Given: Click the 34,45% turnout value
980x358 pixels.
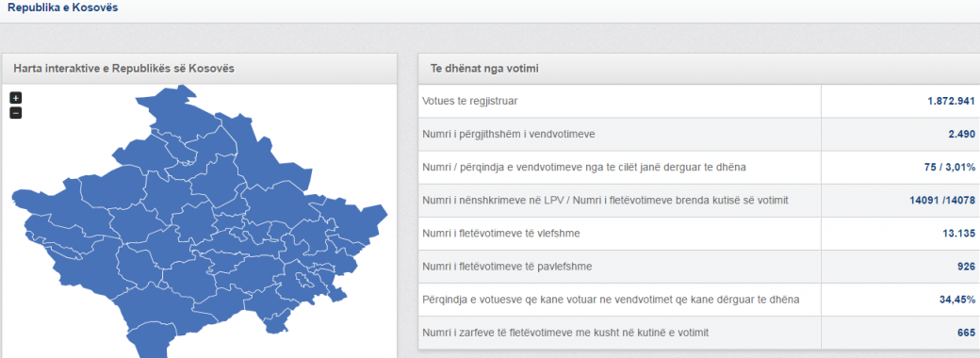Looking at the screenshot, I should point(956,300).
